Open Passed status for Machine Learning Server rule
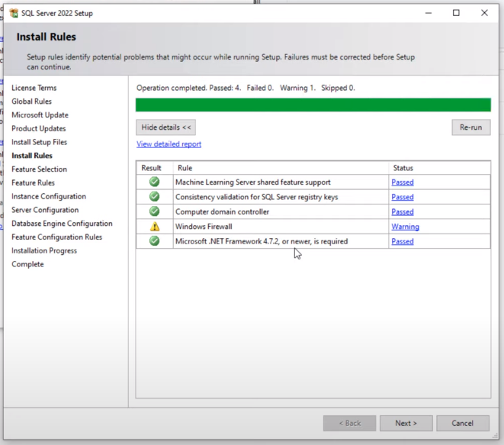This screenshot has height=445, width=504. pyautogui.click(x=403, y=182)
